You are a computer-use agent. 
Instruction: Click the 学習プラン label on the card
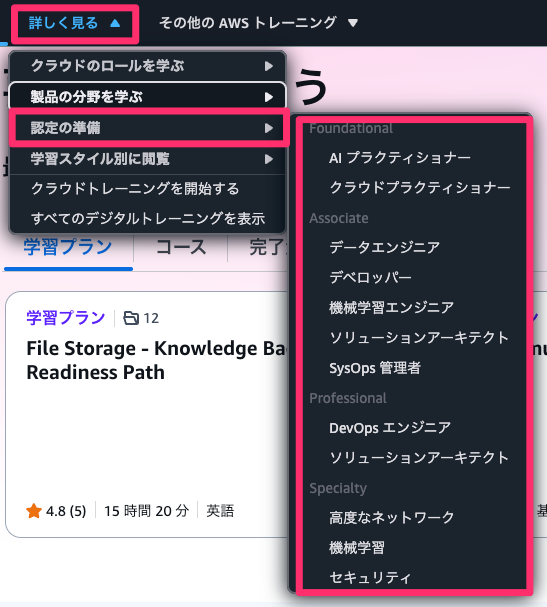click(x=66, y=318)
